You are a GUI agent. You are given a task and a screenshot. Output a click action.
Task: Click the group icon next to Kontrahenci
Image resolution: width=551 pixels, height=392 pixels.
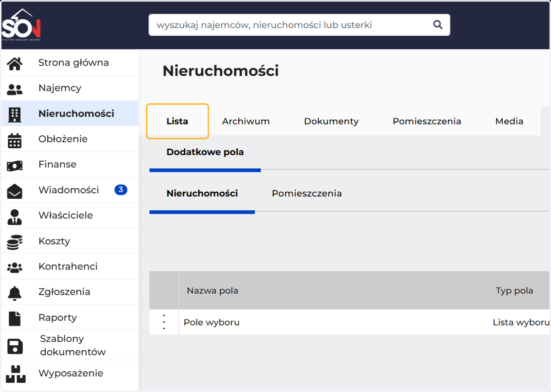pos(15,267)
